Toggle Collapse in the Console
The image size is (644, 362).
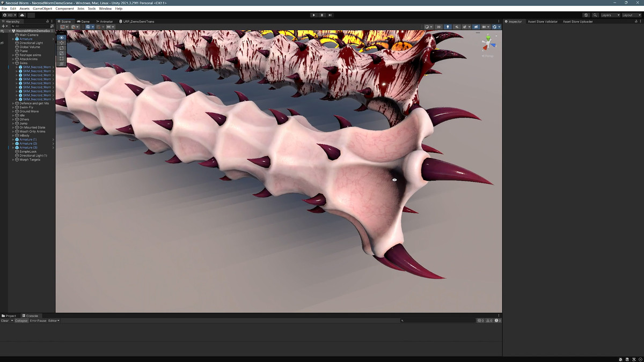point(21,321)
